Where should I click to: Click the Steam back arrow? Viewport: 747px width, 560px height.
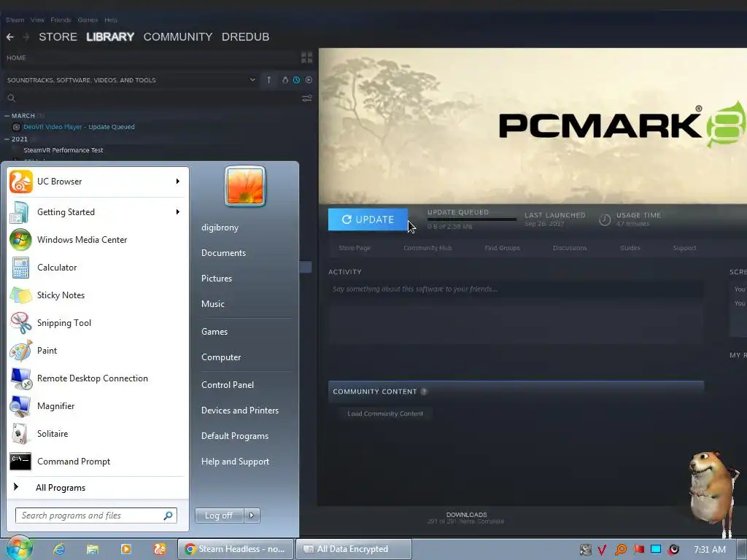click(x=10, y=36)
